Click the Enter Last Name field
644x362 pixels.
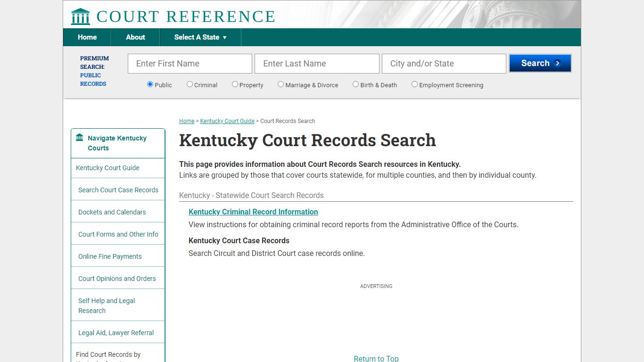click(x=317, y=64)
